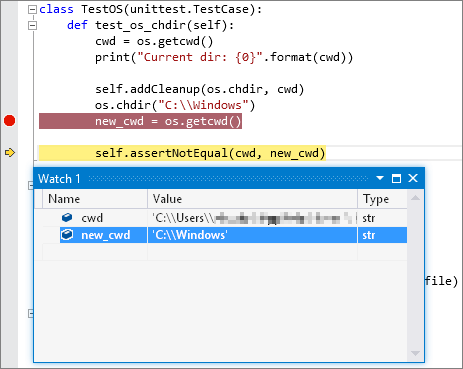Click the yellow current-statement arrow in the margin
Screen dimensions: 463x369
[x=10, y=153]
